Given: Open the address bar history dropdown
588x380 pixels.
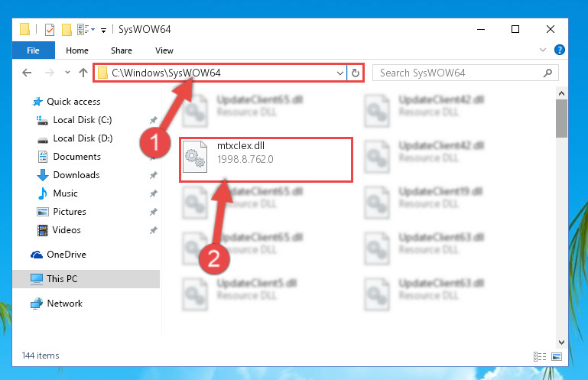Looking at the screenshot, I should coord(340,73).
